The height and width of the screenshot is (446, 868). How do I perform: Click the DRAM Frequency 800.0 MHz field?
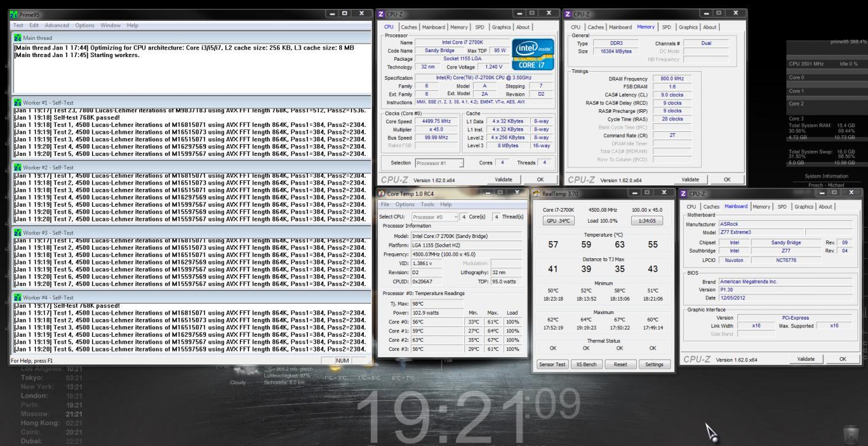pos(672,79)
